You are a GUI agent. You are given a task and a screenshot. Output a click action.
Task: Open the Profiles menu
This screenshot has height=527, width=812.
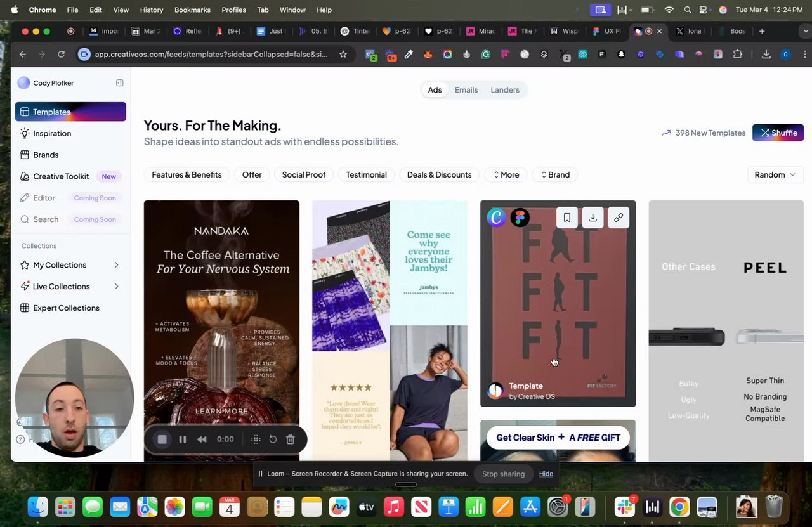tap(233, 10)
